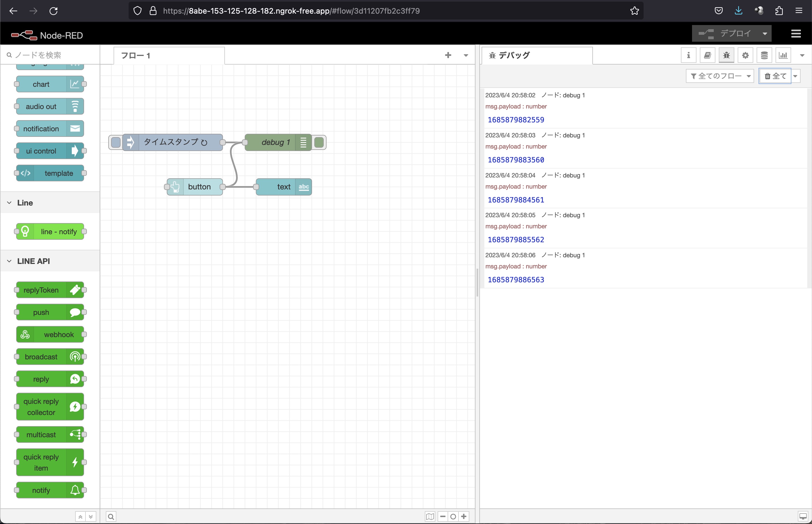Open the node information panel (info icon)
The height and width of the screenshot is (524, 812).
click(688, 55)
